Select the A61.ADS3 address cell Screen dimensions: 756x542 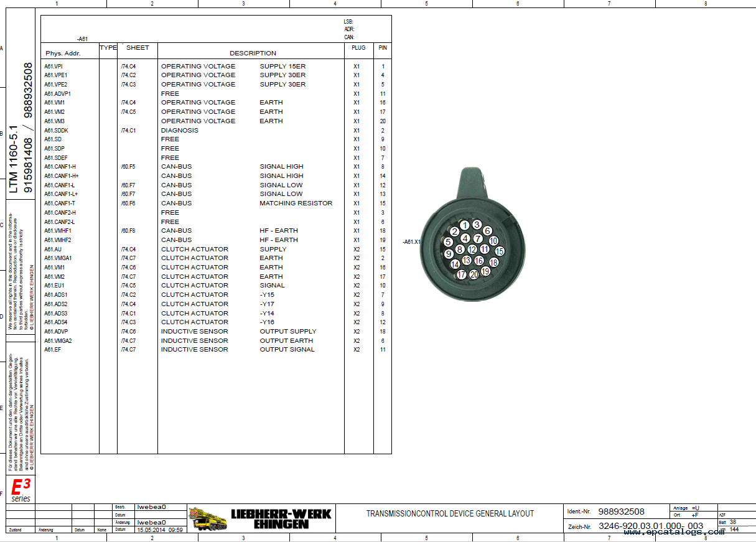[56, 314]
